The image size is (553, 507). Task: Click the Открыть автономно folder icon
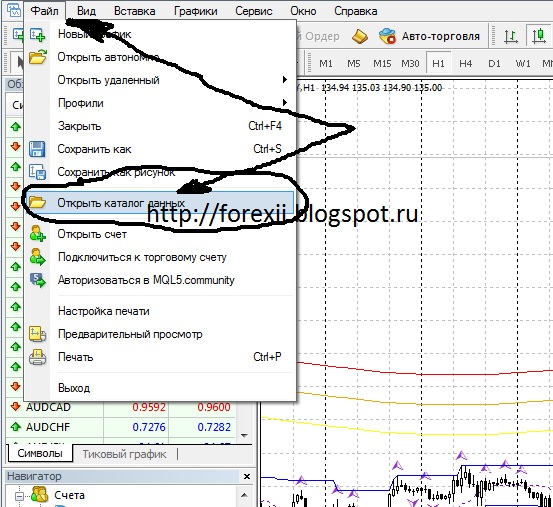37,56
